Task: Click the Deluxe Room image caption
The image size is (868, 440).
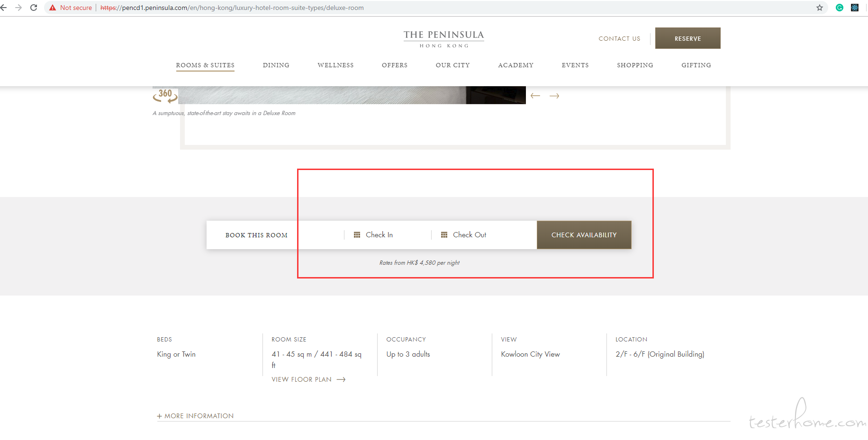Action: 224,113
